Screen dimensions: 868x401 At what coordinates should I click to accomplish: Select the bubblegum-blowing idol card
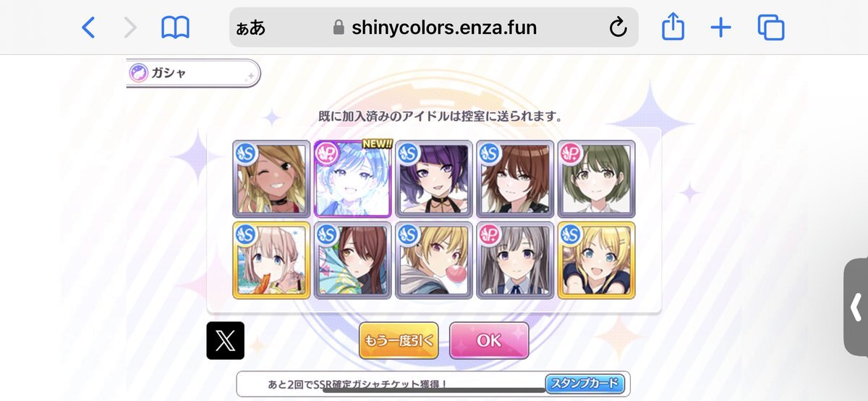[x=434, y=261]
